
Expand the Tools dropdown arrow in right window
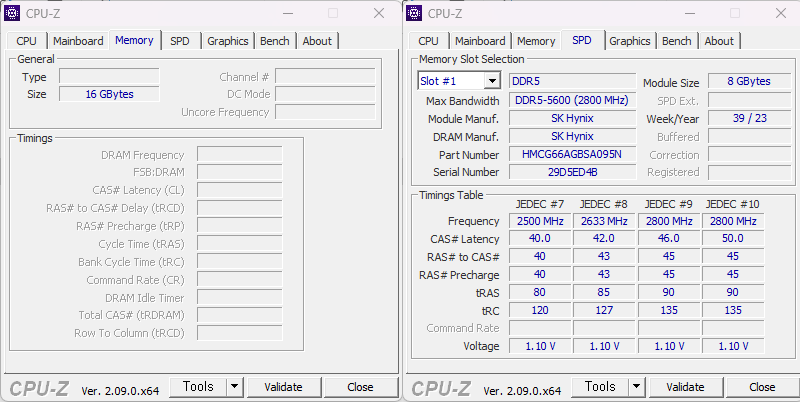pos(636,387)
